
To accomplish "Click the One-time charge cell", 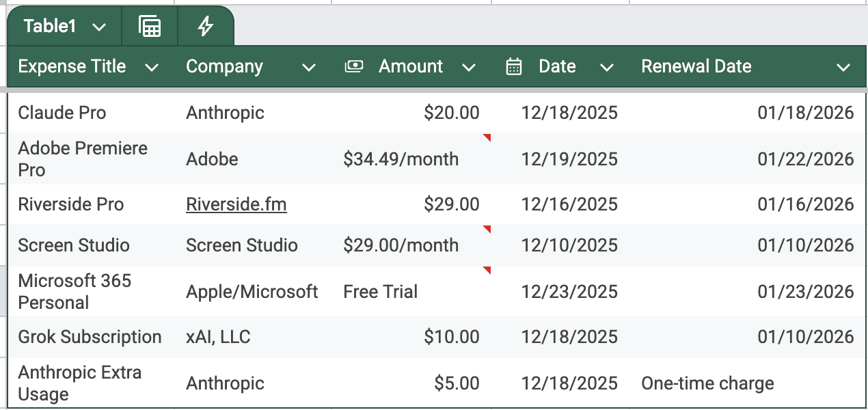I will pos(709,383).
